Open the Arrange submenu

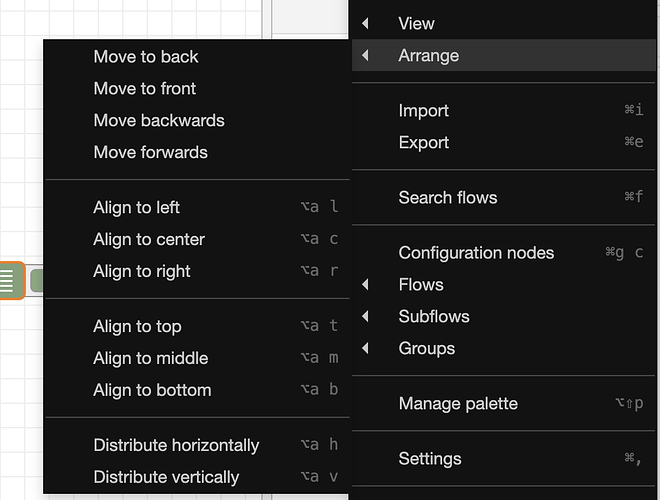tap(503, 55)
